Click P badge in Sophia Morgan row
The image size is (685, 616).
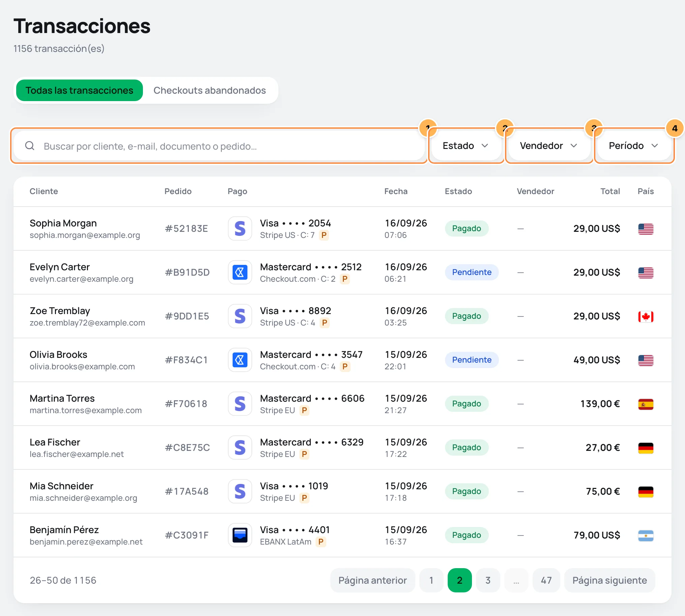click(324, 235)
